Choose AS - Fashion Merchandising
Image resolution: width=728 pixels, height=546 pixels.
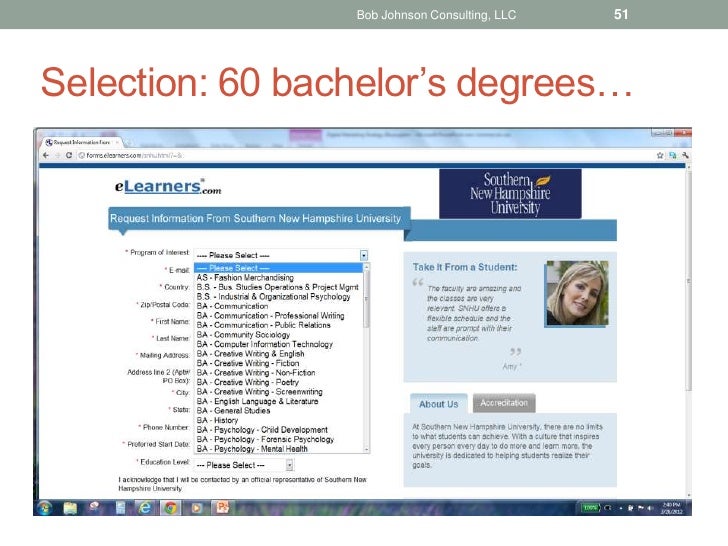279,277
